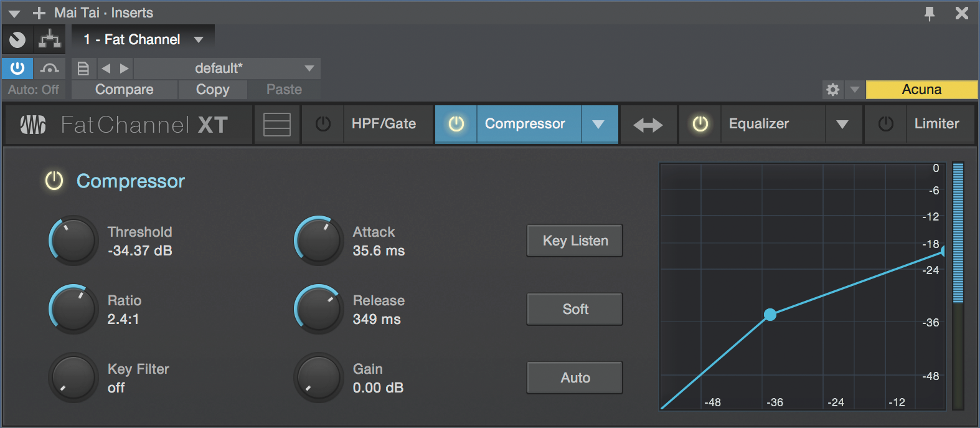Screen dimensions: 980x428
Task: Select the 0.00 dB gain value
Action: (378, 388)
